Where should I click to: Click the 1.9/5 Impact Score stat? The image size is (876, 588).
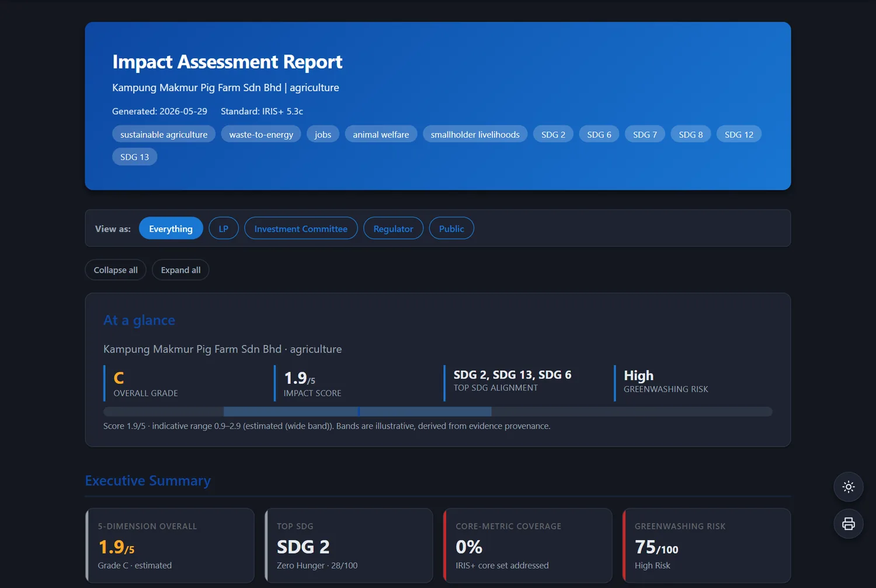353,383
